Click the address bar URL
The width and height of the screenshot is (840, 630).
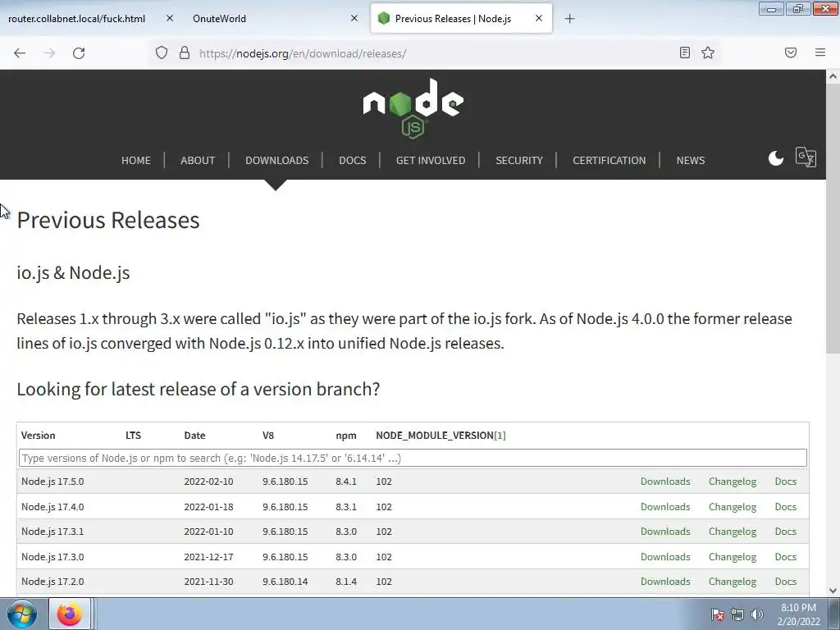303,53
